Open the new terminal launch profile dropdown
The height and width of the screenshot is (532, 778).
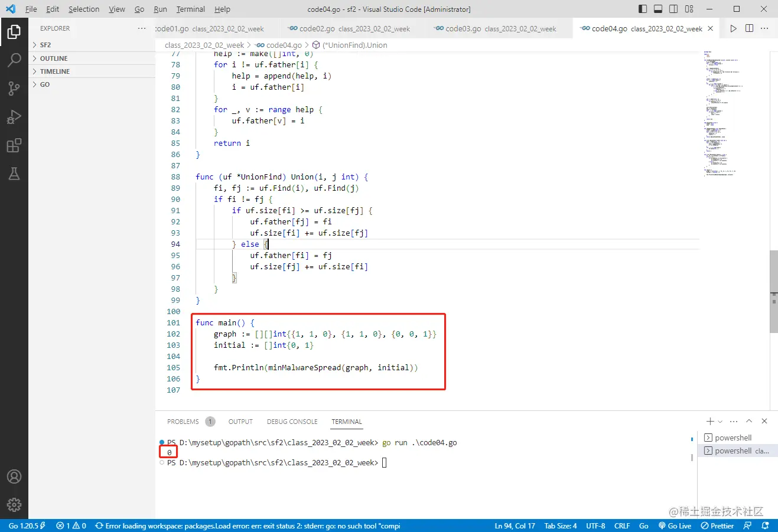pyautogui.click(x=720, y=422)
